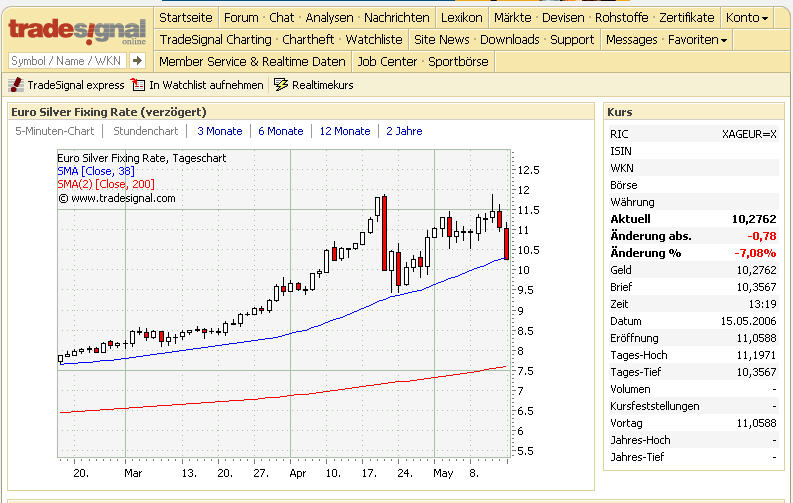Click the Realtimekurs lightning icon
Screen dimensions: 793x503
tap(281, 85)
